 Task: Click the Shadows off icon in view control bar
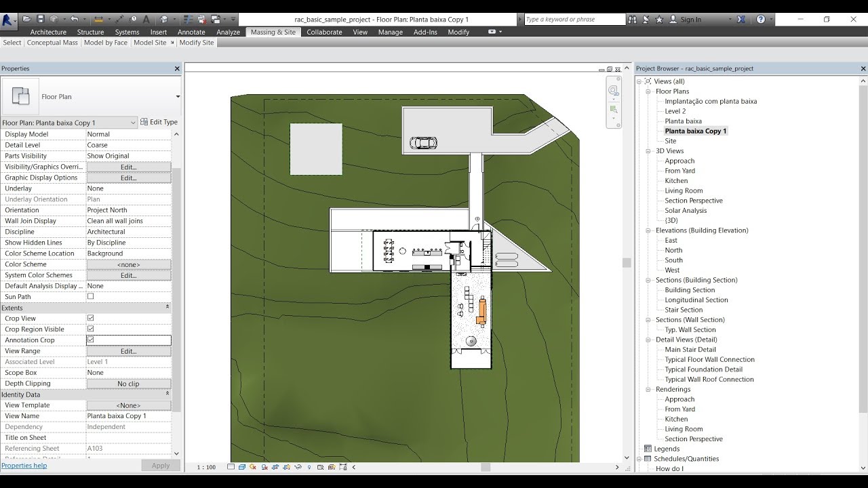pos(264,467)
